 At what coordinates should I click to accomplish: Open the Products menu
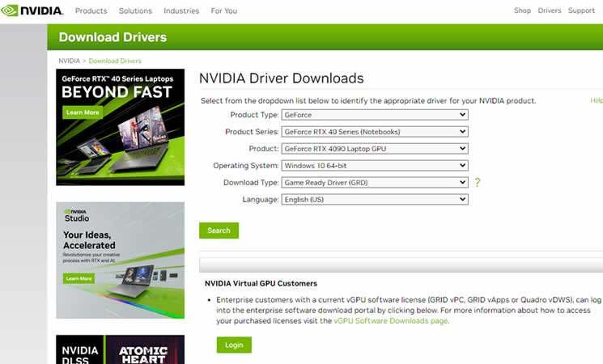click(91, 11)
